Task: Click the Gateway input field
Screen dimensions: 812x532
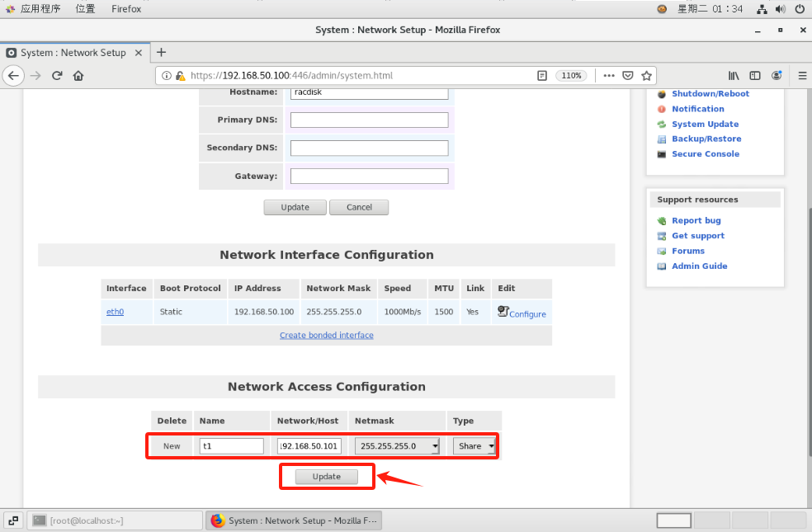Action: 369,176
